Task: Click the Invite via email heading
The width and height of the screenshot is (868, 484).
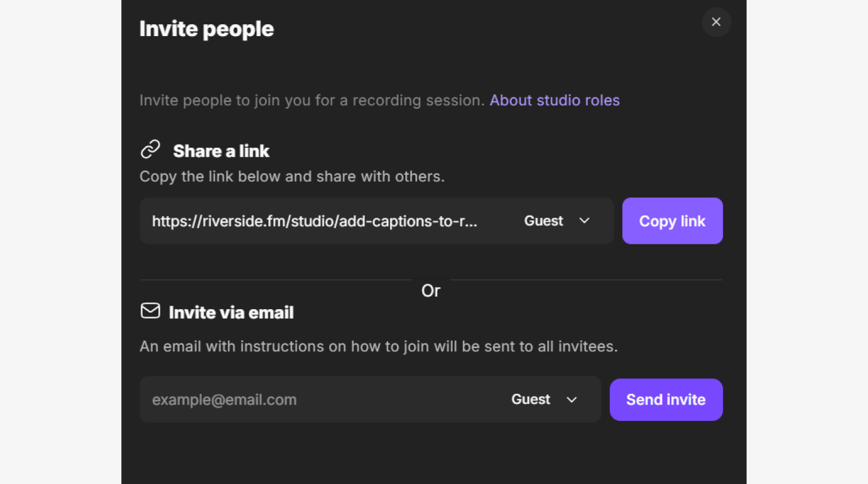Action: coord(231,313)
